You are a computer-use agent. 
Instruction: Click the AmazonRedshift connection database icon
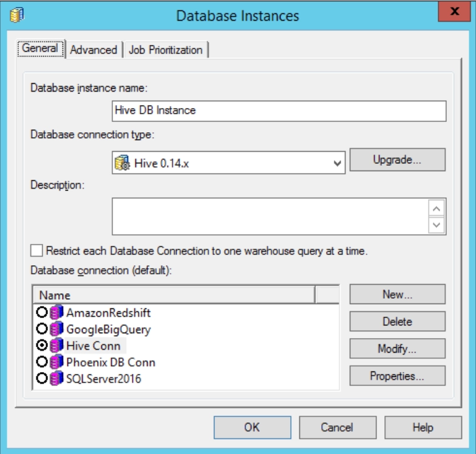pos(56,313)
